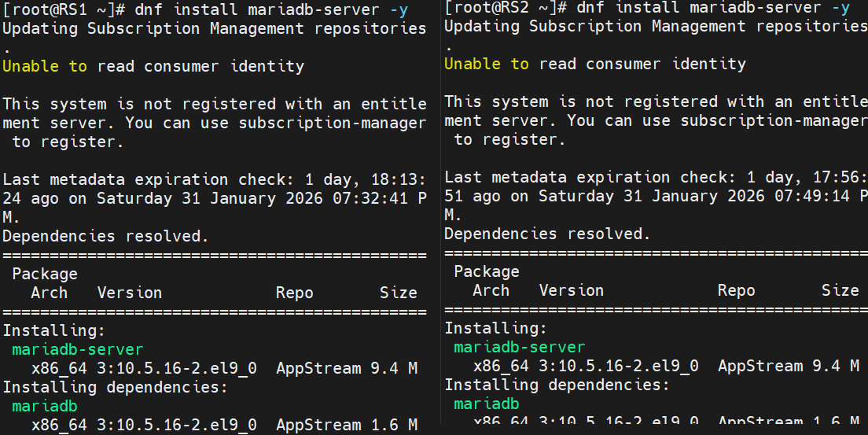Click green 'mariadb' dependency name in RS2
The width and height of the screenshot is (868, 435).
pos(487,403)
